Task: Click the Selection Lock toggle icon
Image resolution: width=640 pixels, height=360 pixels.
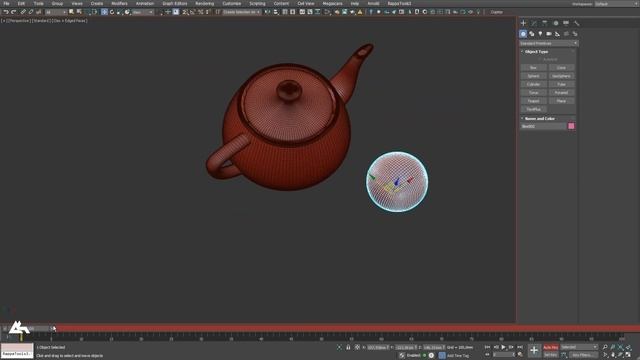Action: pos(348,347)
